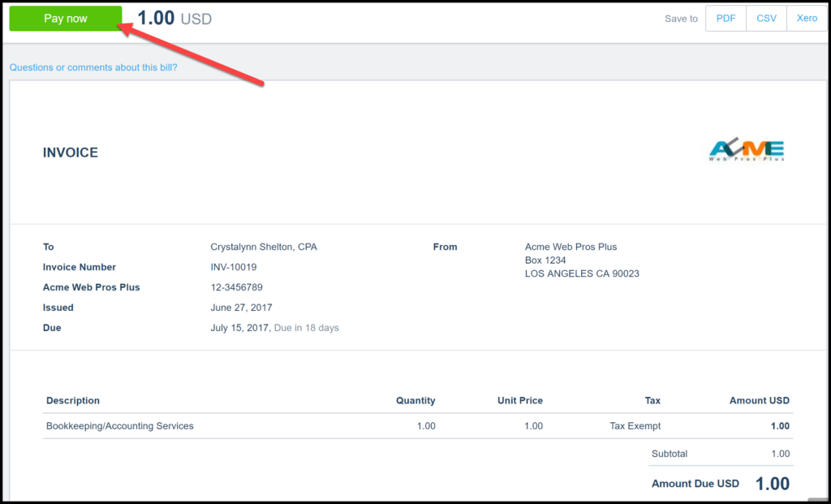The width and height of the screenshot is (831, 504).
Task: Select the 1.00 USD total in header
Action: pos(174,19)
